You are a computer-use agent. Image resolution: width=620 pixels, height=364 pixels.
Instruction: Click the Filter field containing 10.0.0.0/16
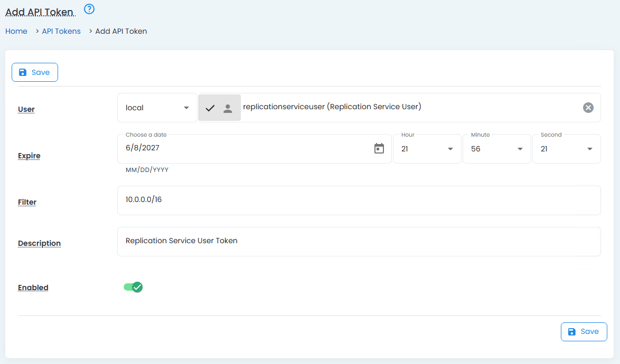[x=359, y=200]
